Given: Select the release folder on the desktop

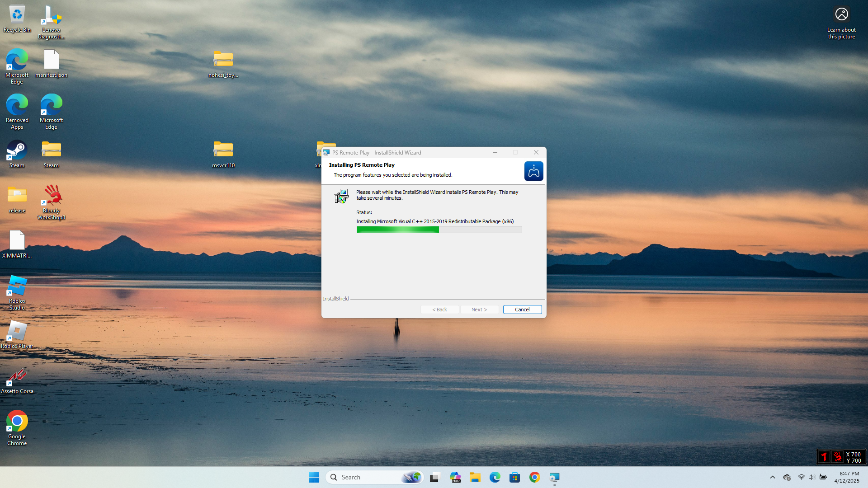Looking at the screenshot, I should [x=17, y=199].
